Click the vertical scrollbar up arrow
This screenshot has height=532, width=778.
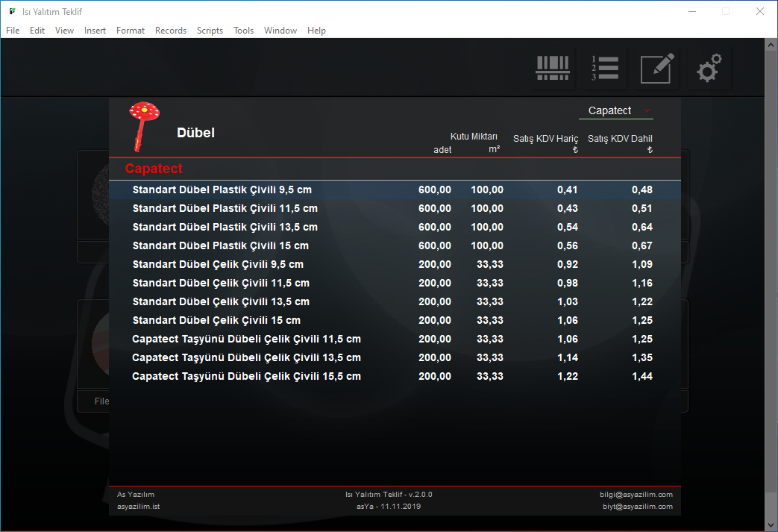click(771, 45)
